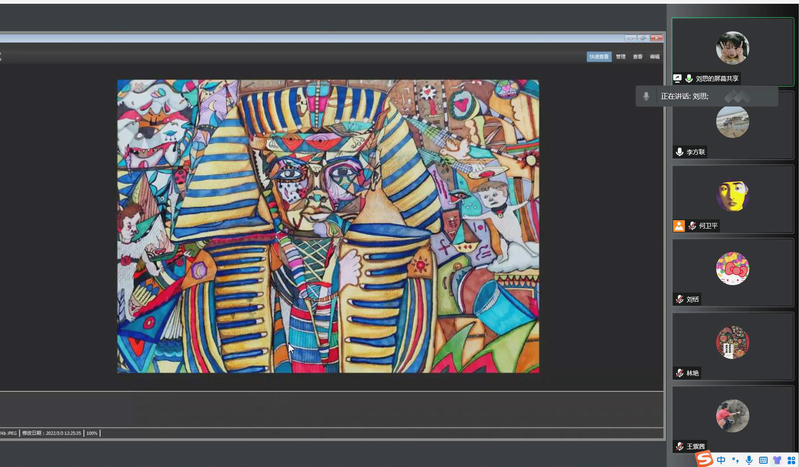Viewport: 799px width, 467px height.
Task: Click 刘恬's Hello Kitty avatar
Action: [x=732, y=269]
